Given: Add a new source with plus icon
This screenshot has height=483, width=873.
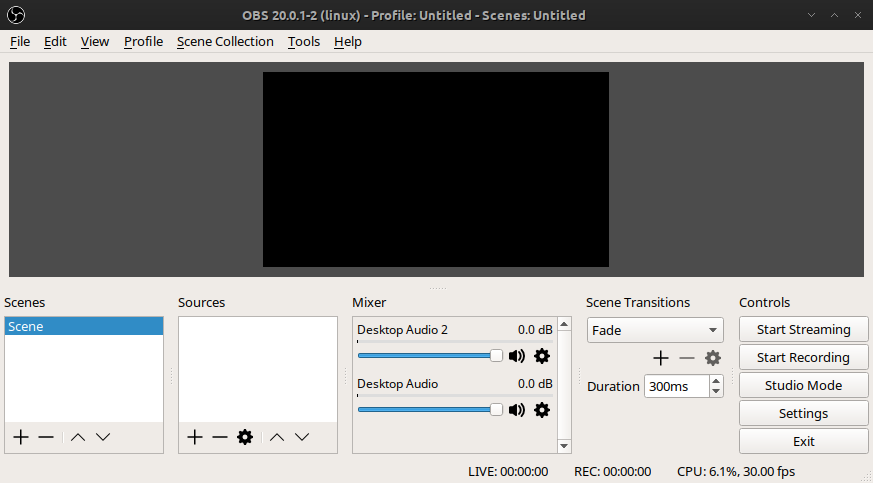Looking at the screenshot, I should click(194, 437).
